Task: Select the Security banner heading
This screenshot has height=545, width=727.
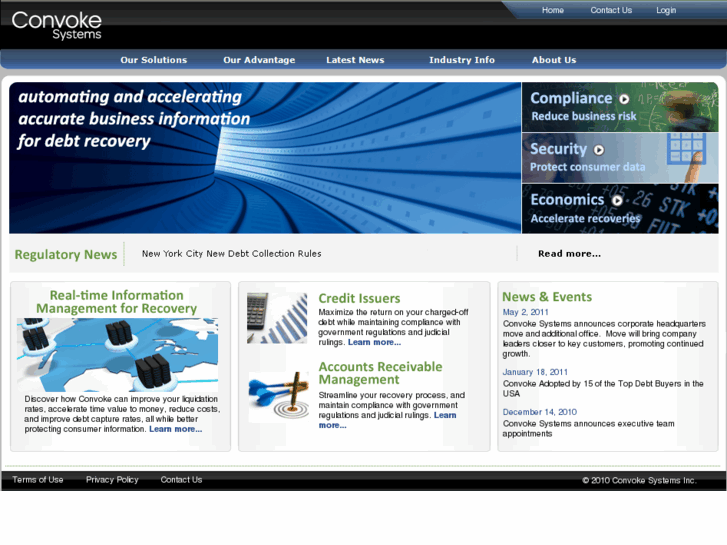Action: [x=558, y=149]
